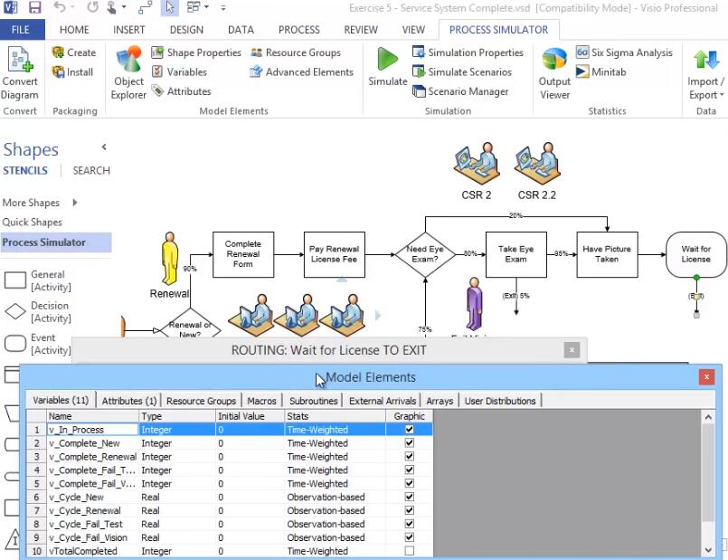
Task: Click the Need Eye Exam decision diamond
Action: 425,254
